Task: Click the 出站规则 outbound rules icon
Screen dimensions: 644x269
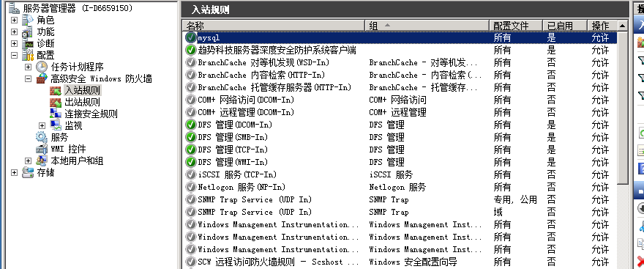Action: pyautogui.click(x=56, y=102)
